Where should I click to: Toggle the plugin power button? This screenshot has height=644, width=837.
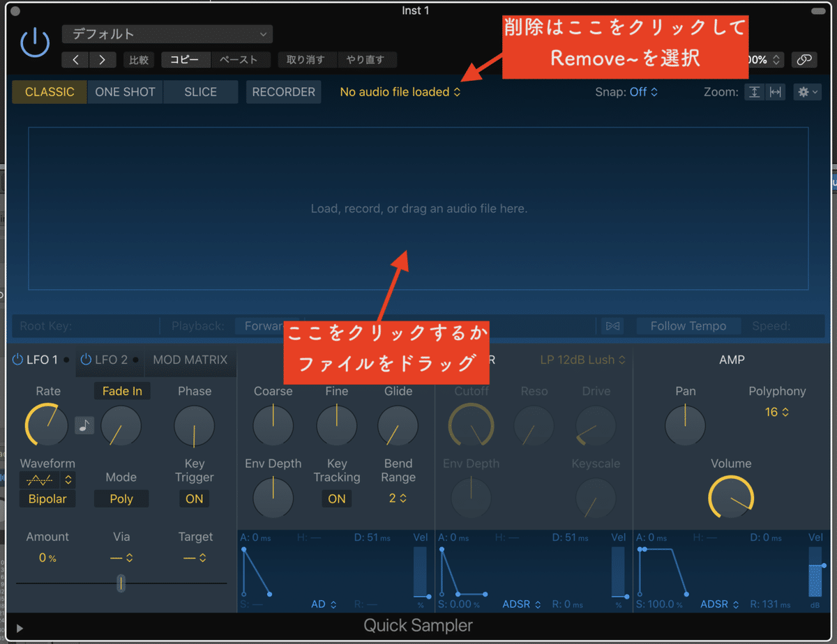tap(34, 43)
